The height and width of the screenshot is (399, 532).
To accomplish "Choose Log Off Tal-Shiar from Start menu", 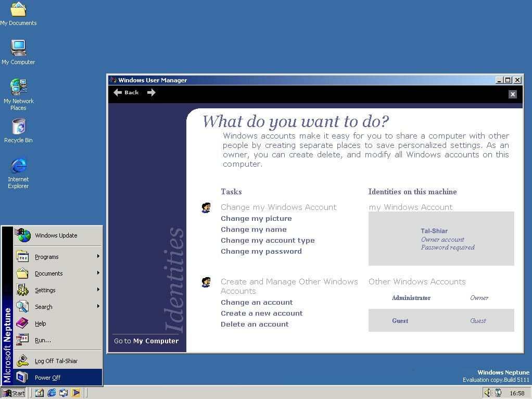I will [56, 361].
